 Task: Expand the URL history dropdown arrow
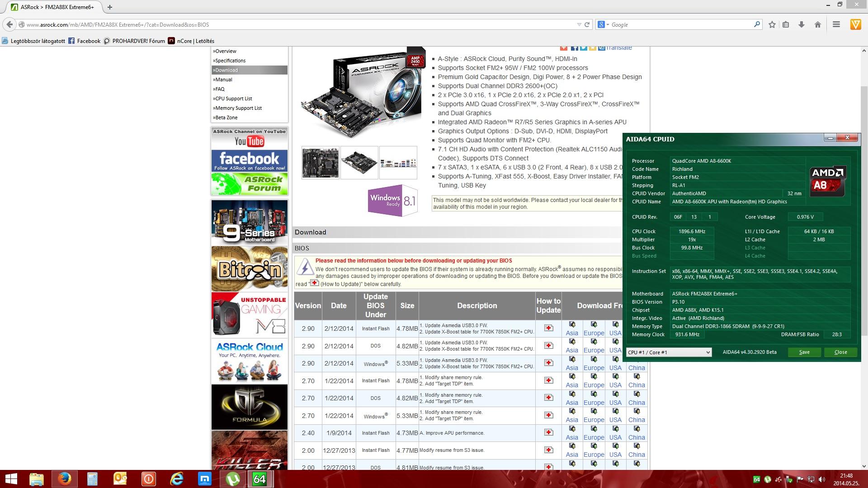(x=579, y=24)
